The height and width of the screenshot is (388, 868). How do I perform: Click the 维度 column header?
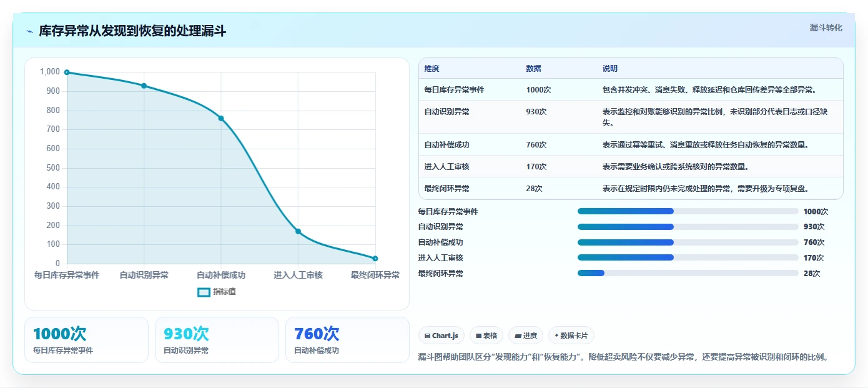click(x=432, y=69)
